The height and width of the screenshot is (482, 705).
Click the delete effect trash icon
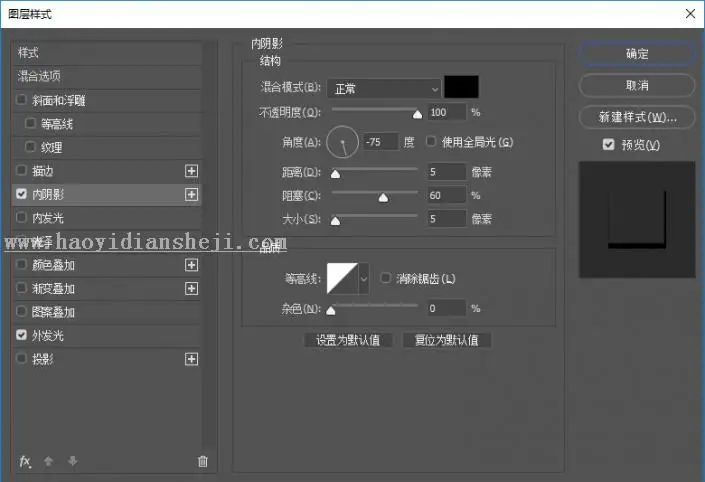click(203, 461)
